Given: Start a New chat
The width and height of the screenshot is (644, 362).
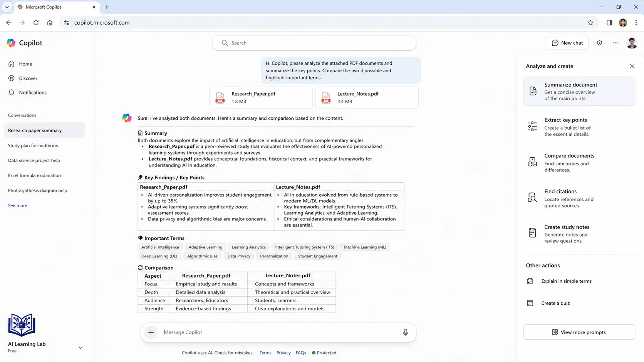Looking at the screenshot, I should point(567,43).
